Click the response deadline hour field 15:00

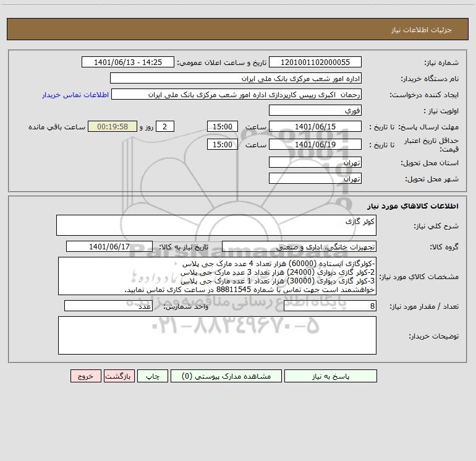(x=222, y=126)
